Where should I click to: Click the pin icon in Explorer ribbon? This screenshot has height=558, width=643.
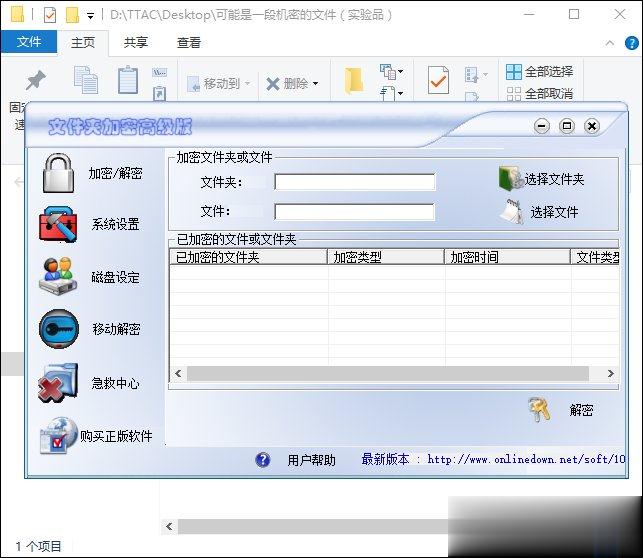pos(36,80)
